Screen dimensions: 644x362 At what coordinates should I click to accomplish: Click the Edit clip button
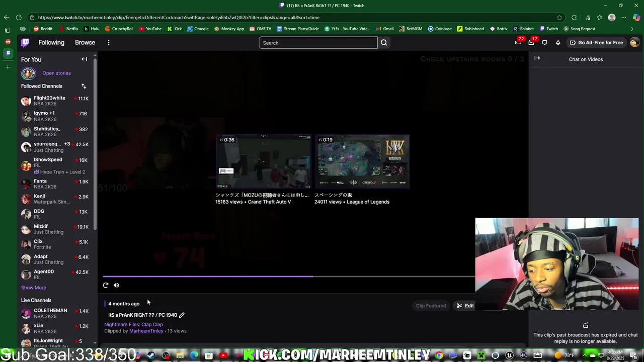coord(465,306)
